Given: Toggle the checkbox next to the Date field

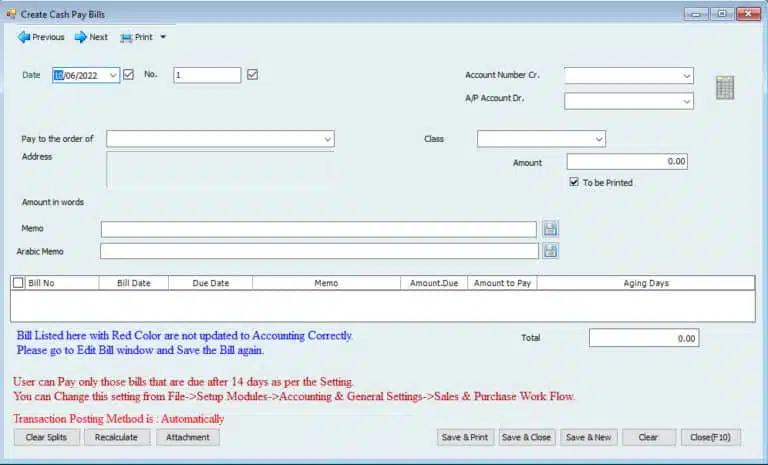Looking at the screenshot, I should coord(128,74).
